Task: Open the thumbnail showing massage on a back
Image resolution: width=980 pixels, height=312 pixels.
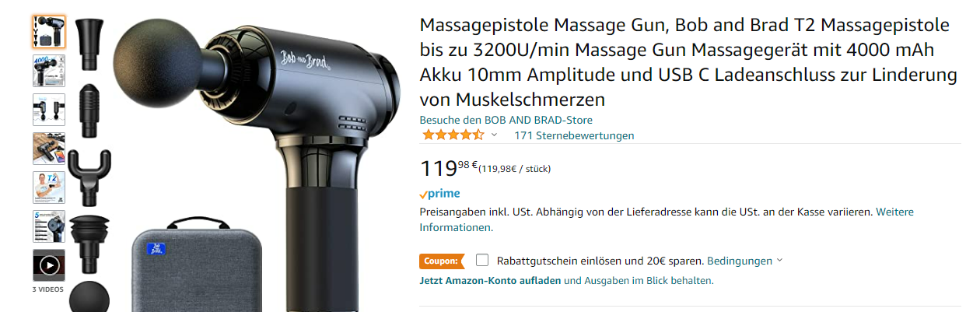Action: 48,149
